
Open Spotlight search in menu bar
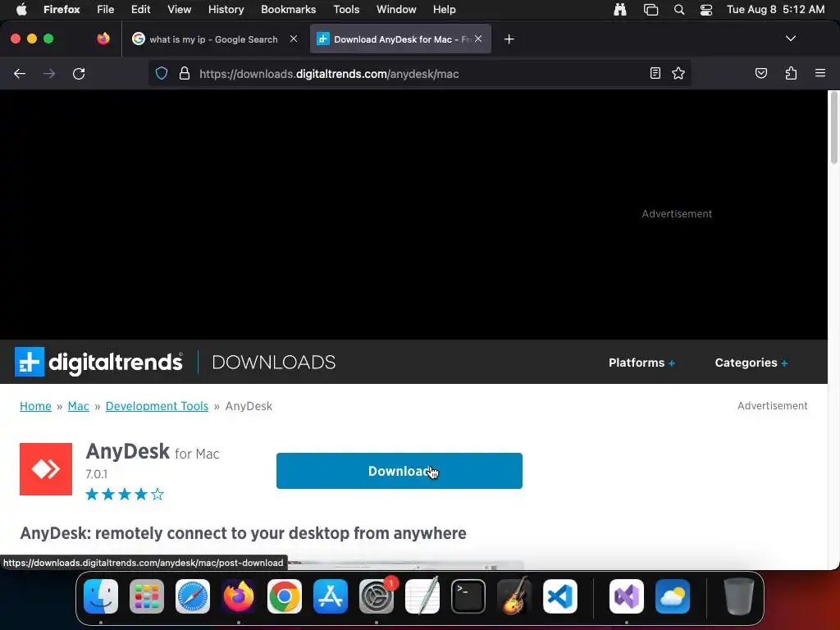[678, 9]
